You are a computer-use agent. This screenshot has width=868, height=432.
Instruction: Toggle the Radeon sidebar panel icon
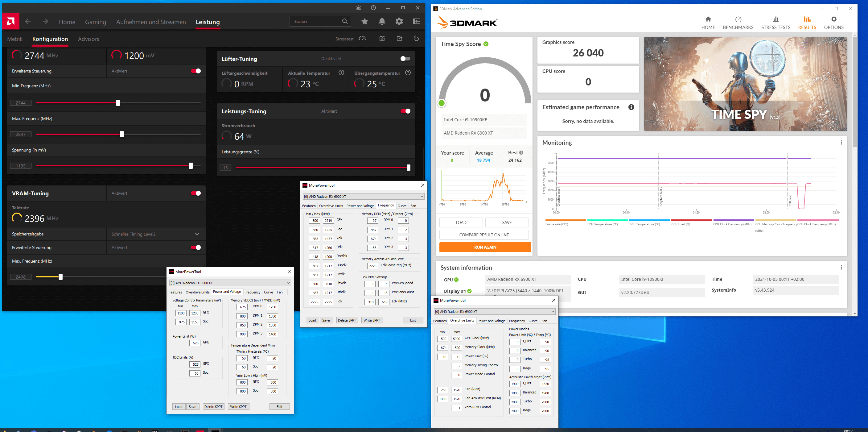pos(417,22)
